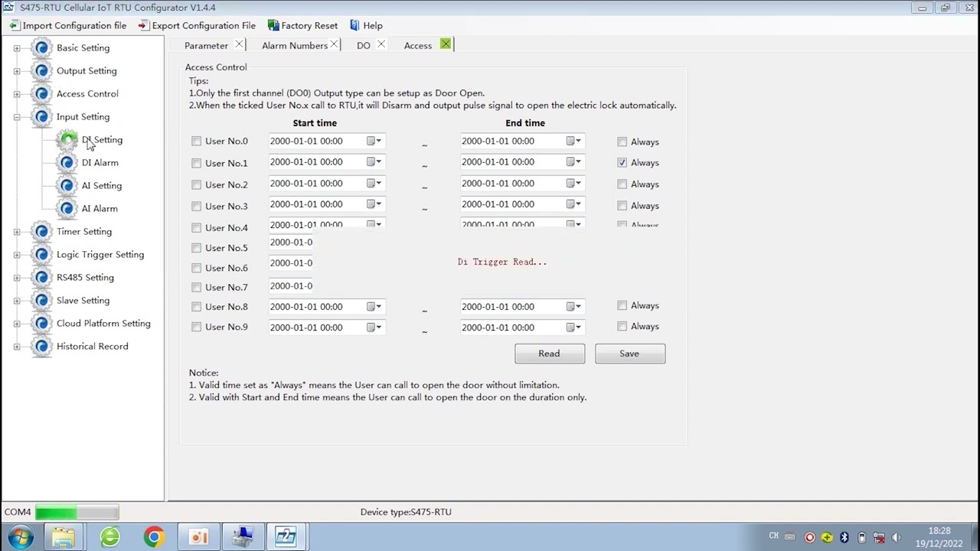Switch to the DO tab

point(364,45)
